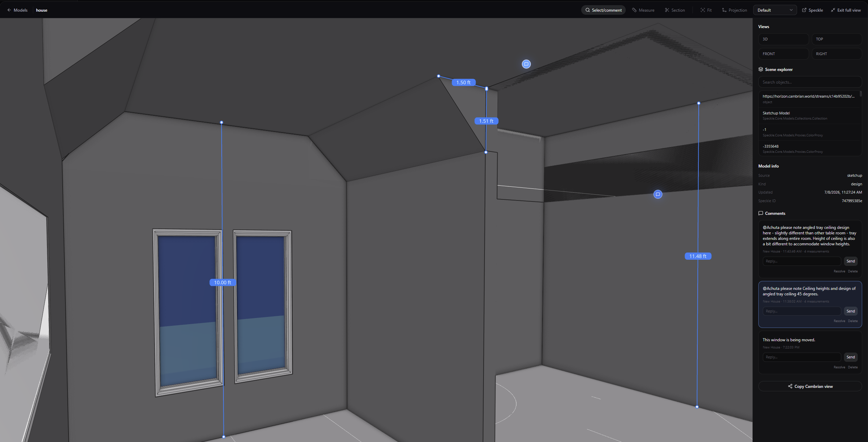Screen dimensions: 868x442
Task: Click Reply field under tray ceiling design comment
Action: (x=802, y=261)
